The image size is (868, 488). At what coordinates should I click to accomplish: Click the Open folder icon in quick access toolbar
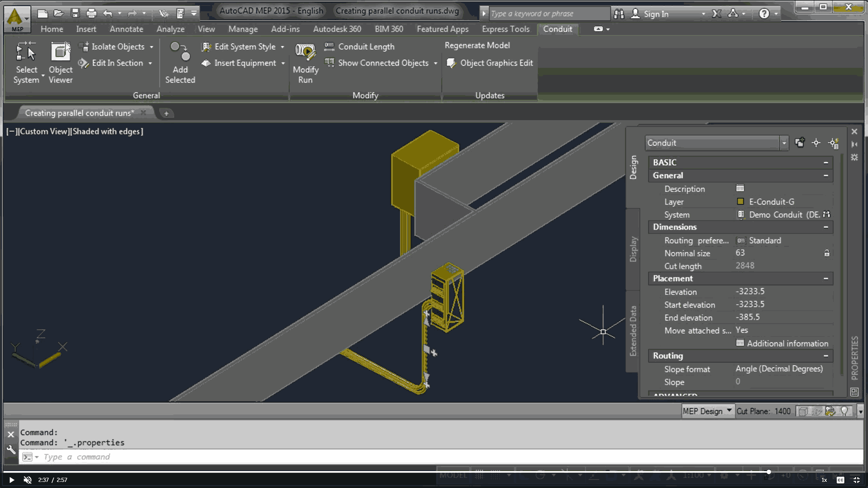59,14
